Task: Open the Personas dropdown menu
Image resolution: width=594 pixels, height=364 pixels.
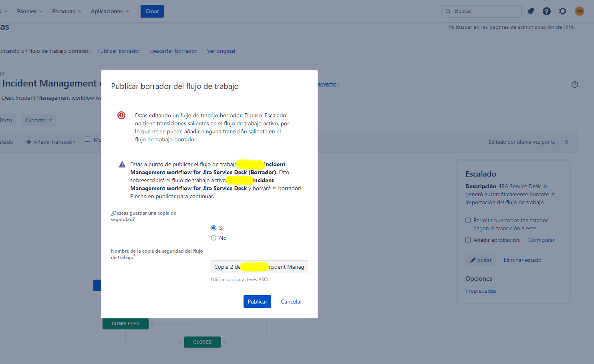Action: pos(66,11)
